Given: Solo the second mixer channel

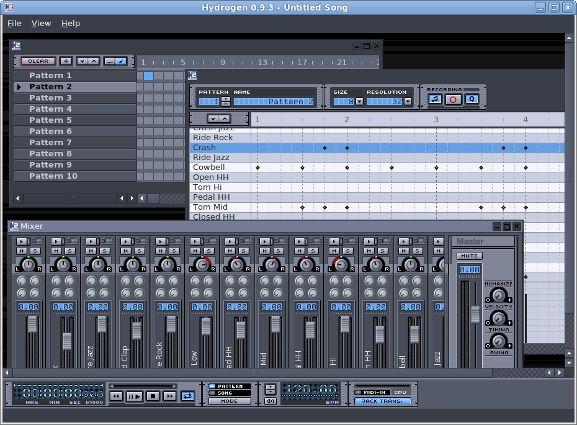Looking at the screenshot, I should coord(70,251).
